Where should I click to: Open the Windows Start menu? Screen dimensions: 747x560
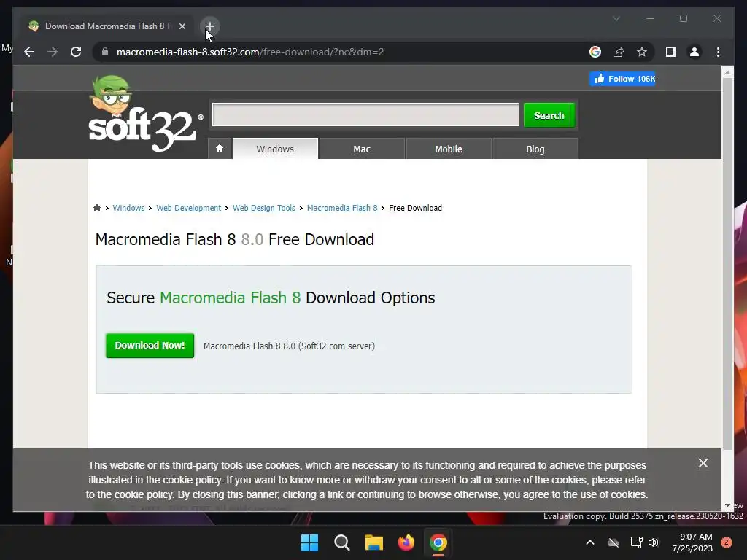click(309, 542)
